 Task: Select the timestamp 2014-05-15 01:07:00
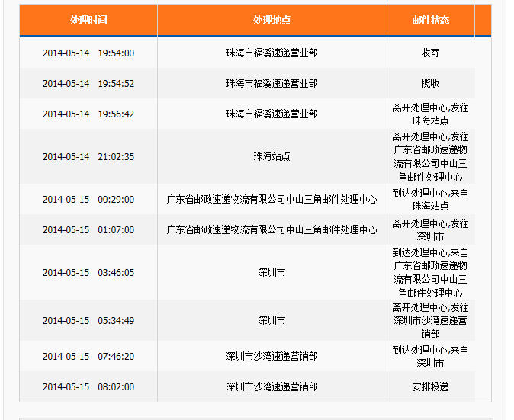pyautogui.click(x=88, y=230)
